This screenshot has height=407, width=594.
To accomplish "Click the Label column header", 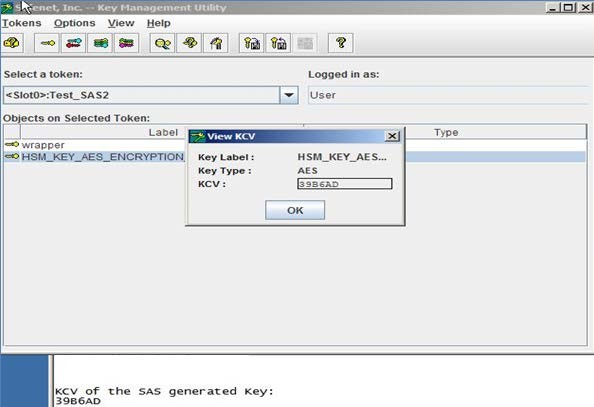I will 163,132.
